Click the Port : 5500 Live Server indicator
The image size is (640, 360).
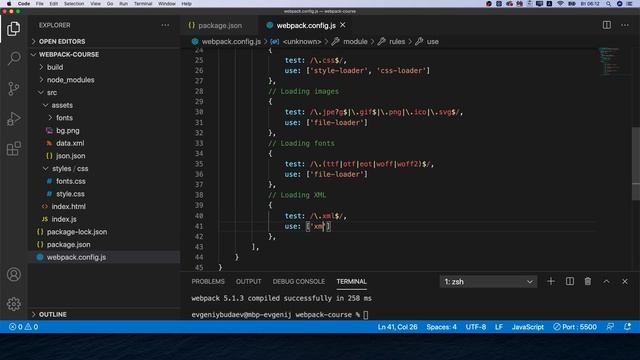pyautogui.click(x=575, y=327)
